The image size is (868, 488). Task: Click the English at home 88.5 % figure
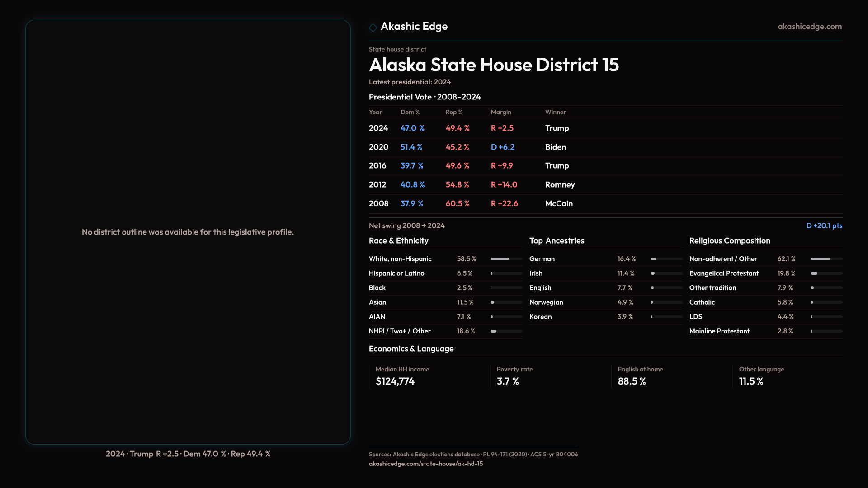pos(632,381)
